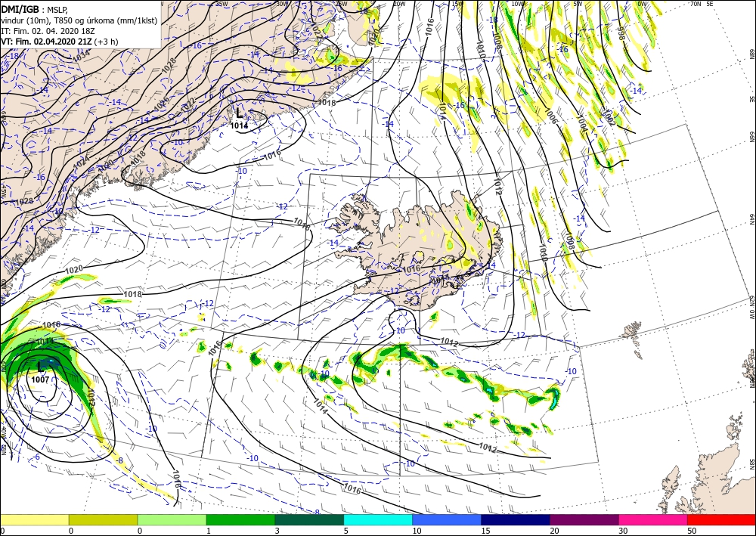Select the red legend swatch
Image resolution: width=756 pixels, height=536 pixels.
[x=721, y=519]
